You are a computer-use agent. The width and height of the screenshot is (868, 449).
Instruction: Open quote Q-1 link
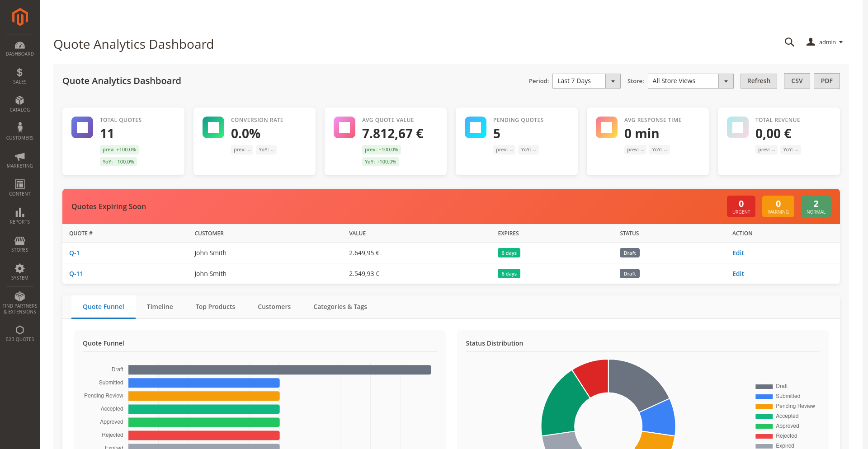[x=74, y=253]
